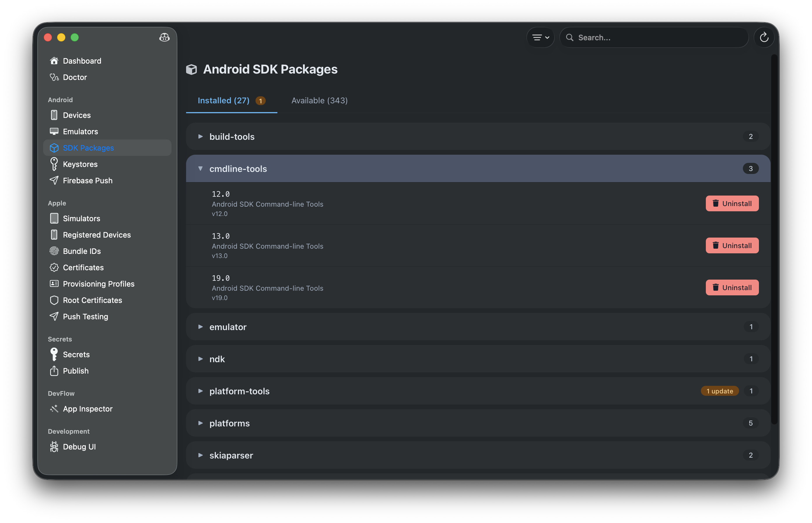Switch to the Available packages tab
Viewport: 812px width, 523px height.
coord(319,100)
